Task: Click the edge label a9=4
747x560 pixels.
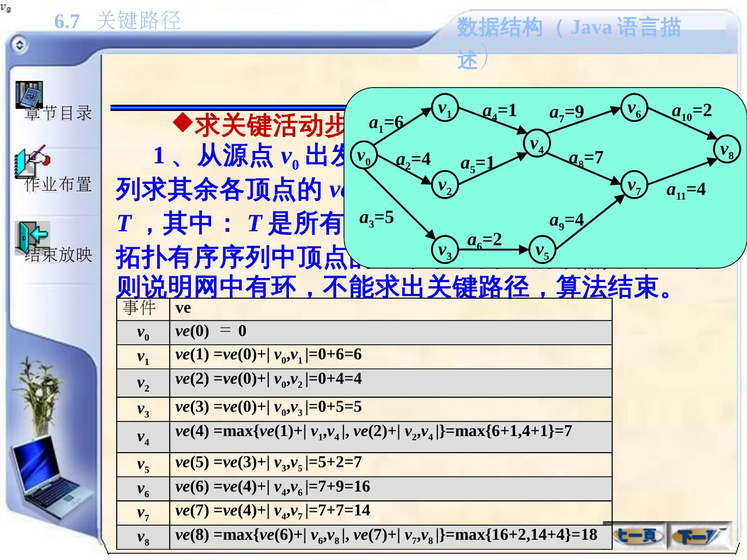Action: [566, 221]
